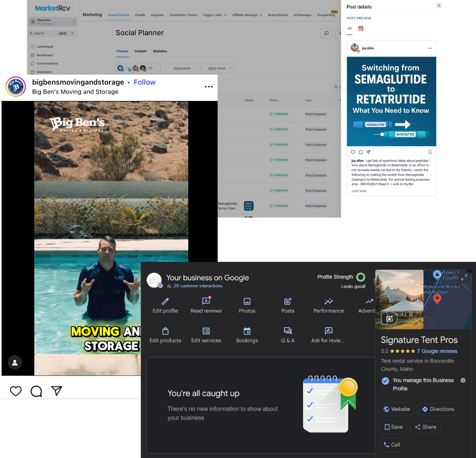
Task: Open the 29 customer interactions link
Action: (198, 286)
